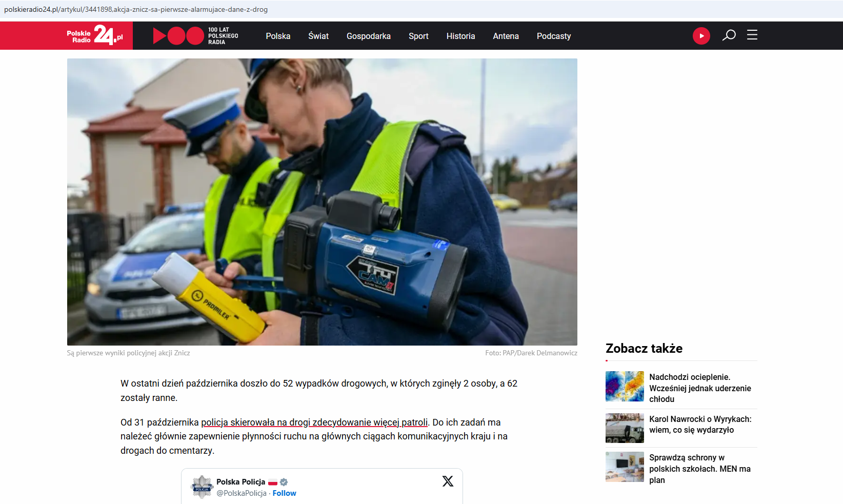Read the Karol Nawrocki o Wyrykach article
Image resolution: width=843 pixels, height=504 pixels.
point(700,425)
